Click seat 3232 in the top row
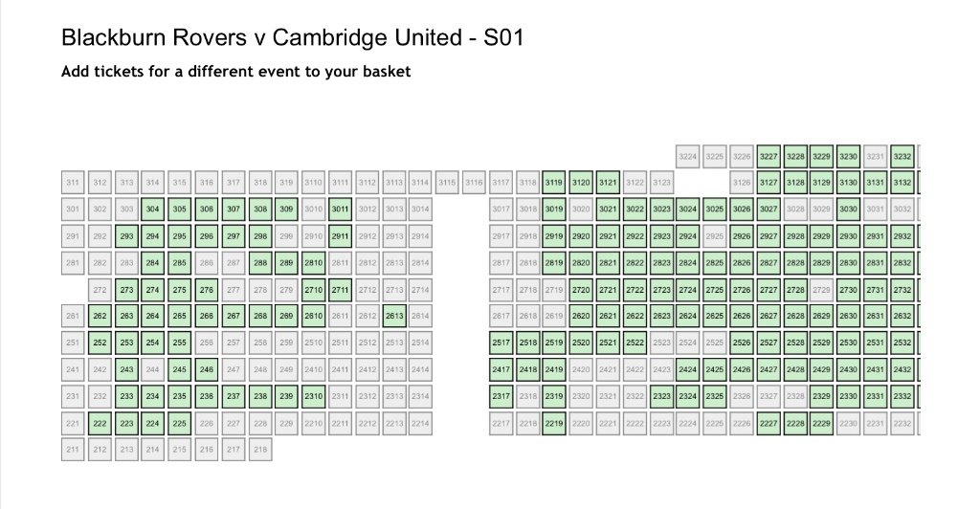 coord(902,156)
